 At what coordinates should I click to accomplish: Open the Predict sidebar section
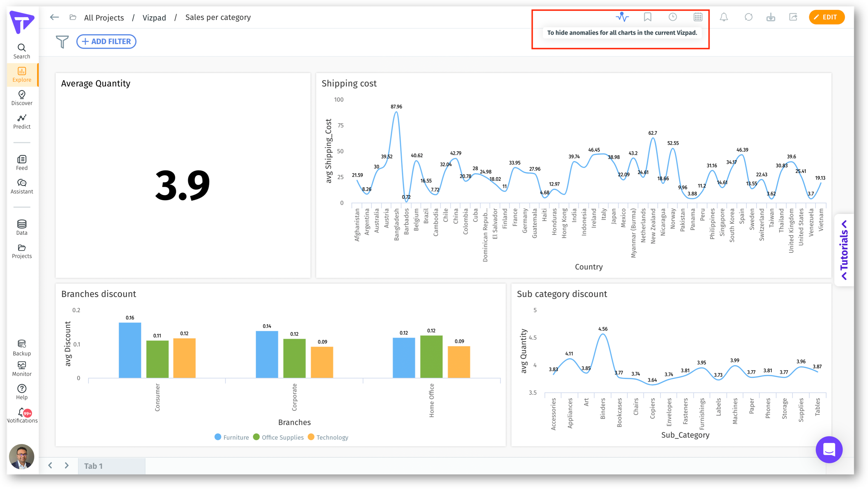(22, 122)
